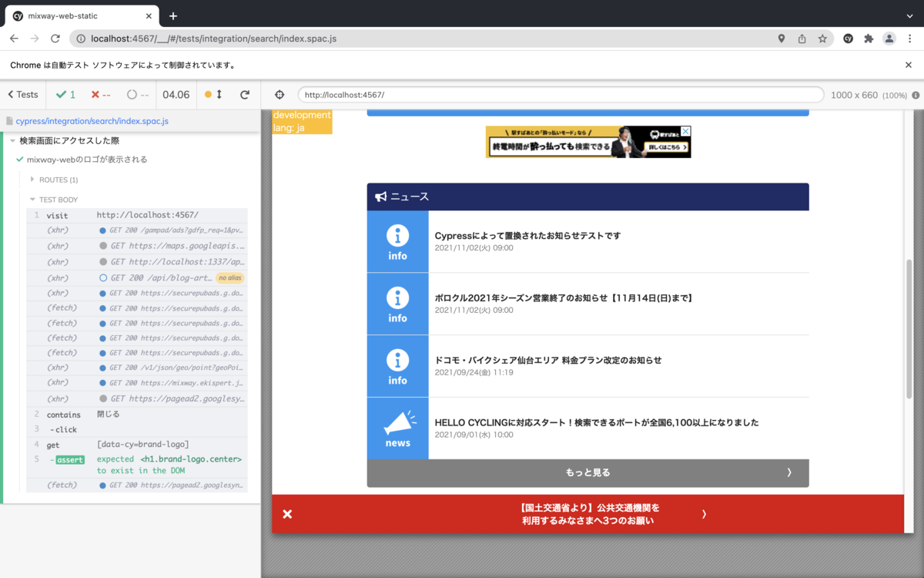The image size is (924, 578).
Task: Select the click command row
Action: click(137, 429)
